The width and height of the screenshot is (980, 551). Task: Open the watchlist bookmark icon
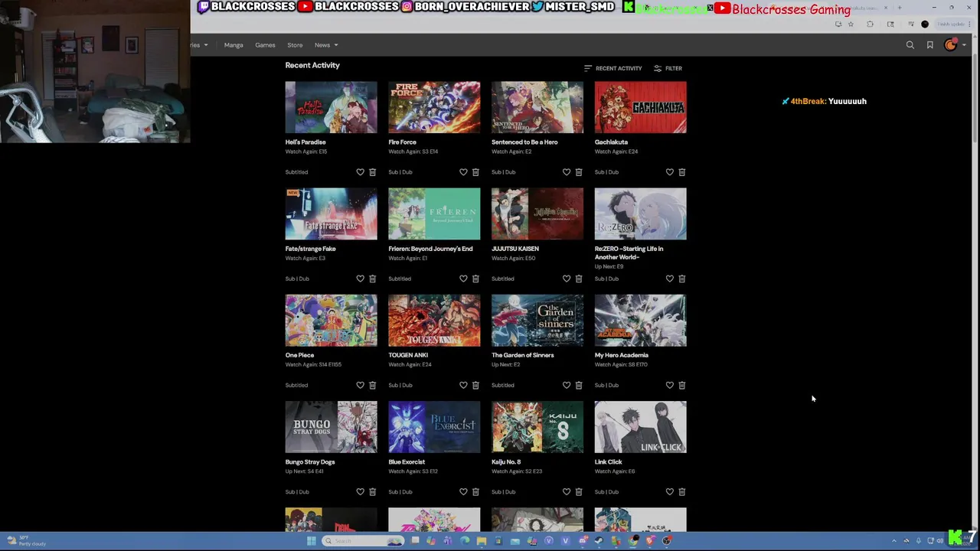(930, 45)
